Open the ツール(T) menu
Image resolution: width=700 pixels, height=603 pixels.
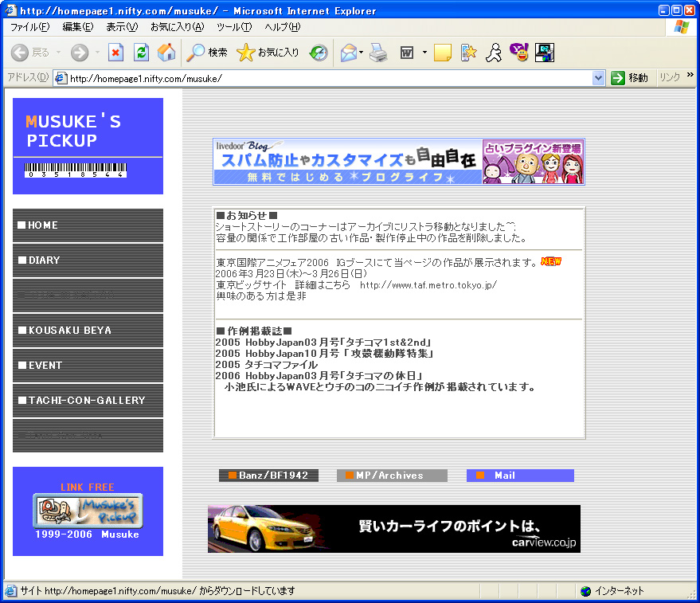tap(234, 27)
